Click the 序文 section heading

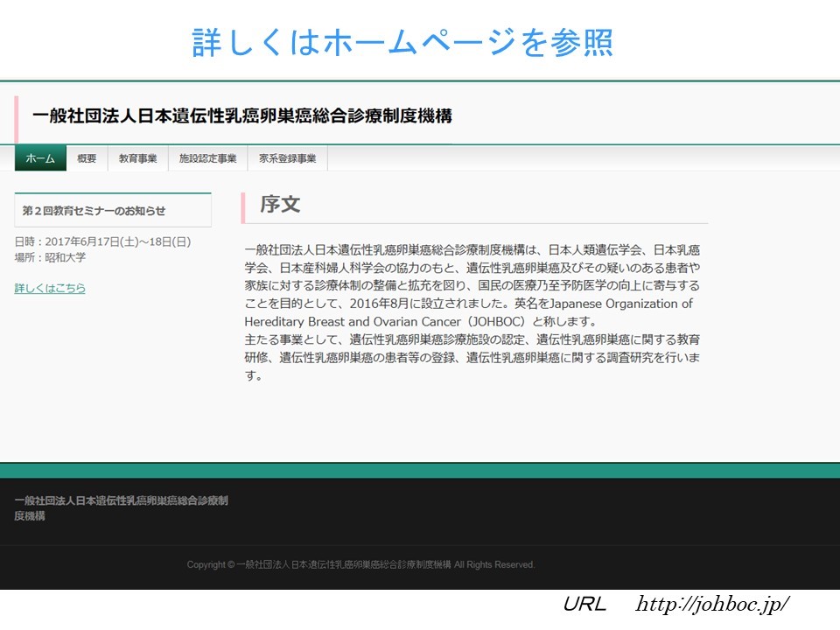point(280,204)
